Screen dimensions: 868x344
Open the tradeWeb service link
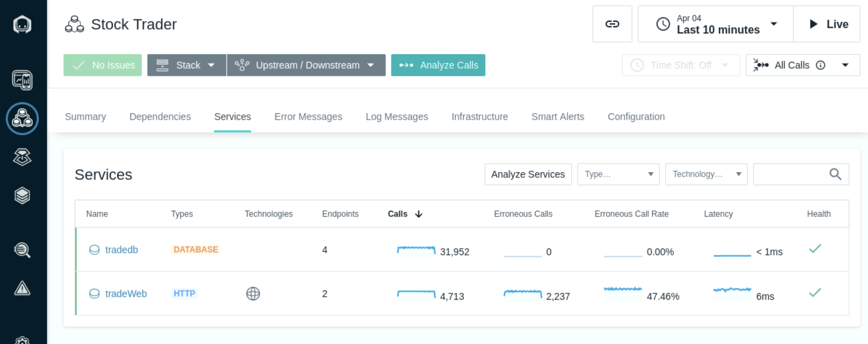tap(126, 294)
